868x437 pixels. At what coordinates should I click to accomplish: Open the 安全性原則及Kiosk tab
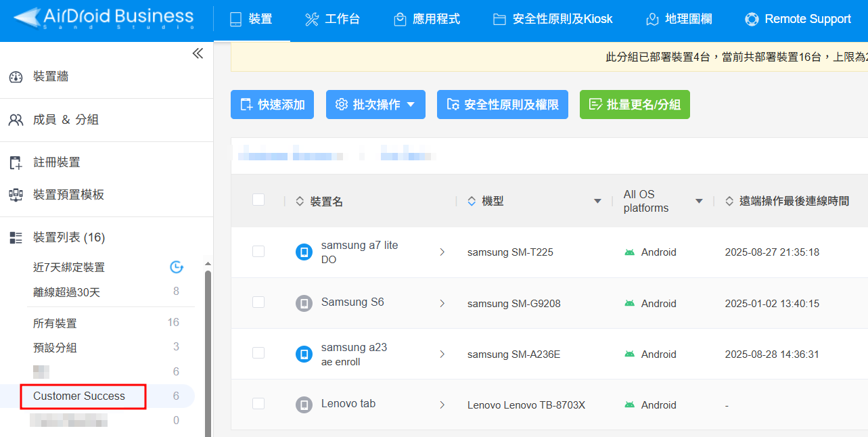553,19
